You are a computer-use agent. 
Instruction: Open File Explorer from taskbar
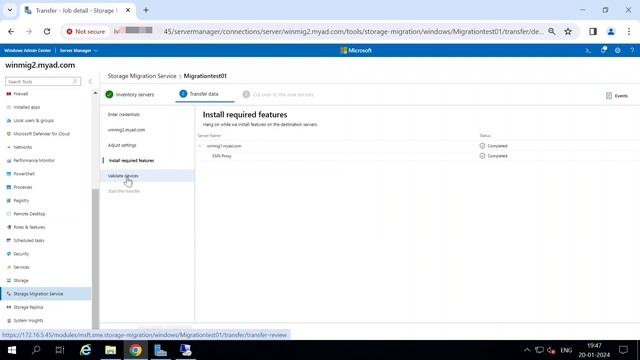pos(111,350)
